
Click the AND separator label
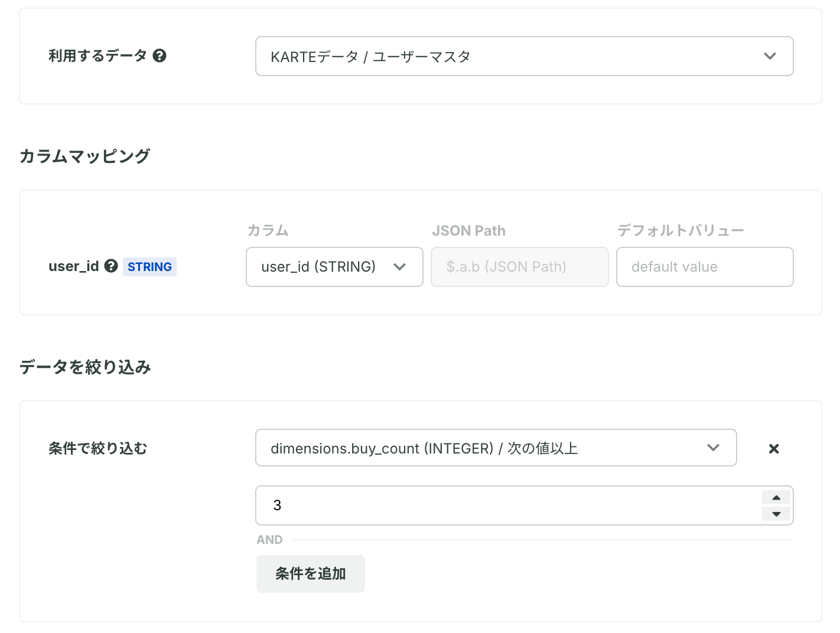(x=269, y=540)
